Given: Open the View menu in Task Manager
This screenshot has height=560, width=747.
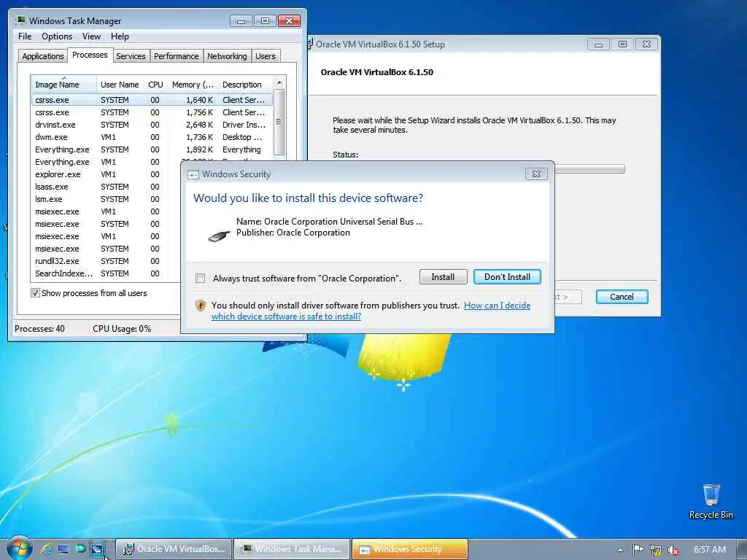Looking at the screenshot, I should point(91,36).
